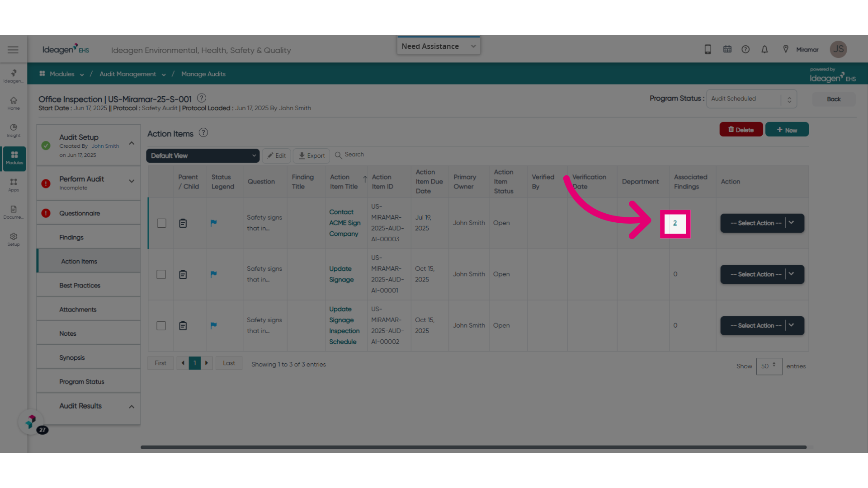Open Insight sidebar icon
Image resolution: width=868 pixels, height=488 pixels.
[14, 131]
